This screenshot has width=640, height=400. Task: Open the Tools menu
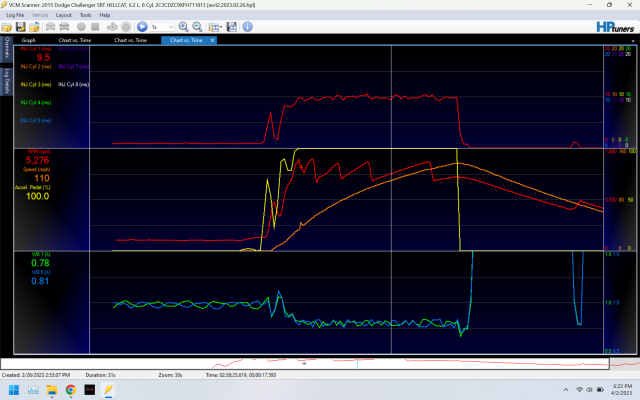pos(85,16)
